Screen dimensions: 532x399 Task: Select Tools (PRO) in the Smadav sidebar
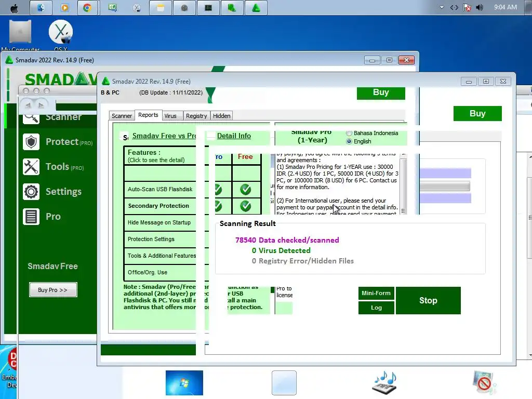click(x=65, y=167)
